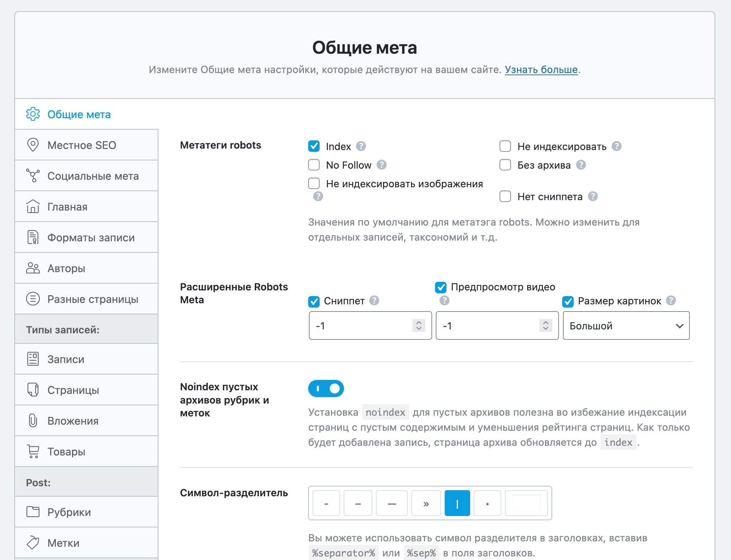Open the Большой image size dropdown

click(x=626, y=325)
